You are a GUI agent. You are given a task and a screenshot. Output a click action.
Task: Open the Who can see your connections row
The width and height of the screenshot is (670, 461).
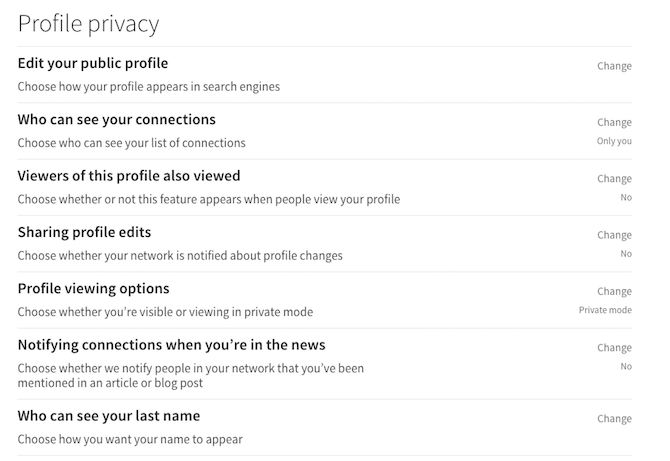point(117,120)
